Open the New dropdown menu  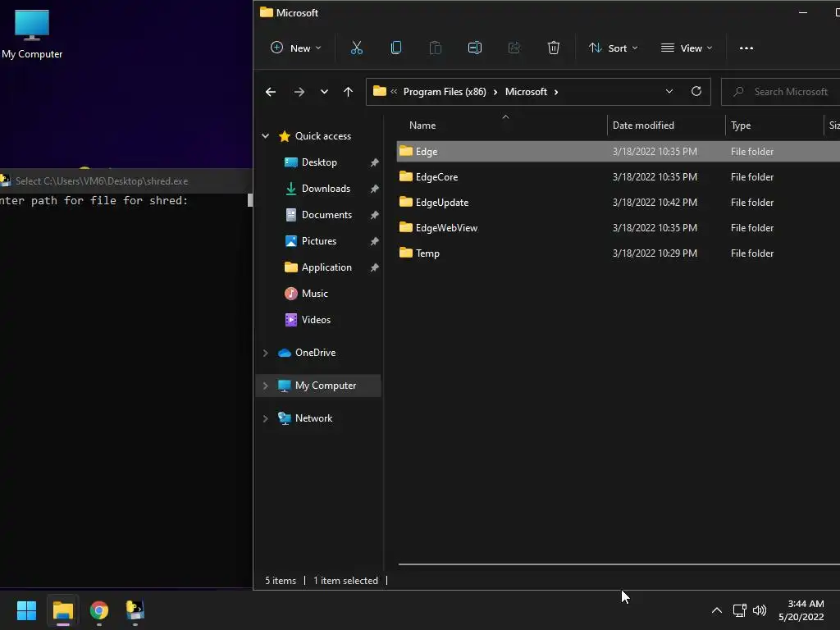click(295, 48)
